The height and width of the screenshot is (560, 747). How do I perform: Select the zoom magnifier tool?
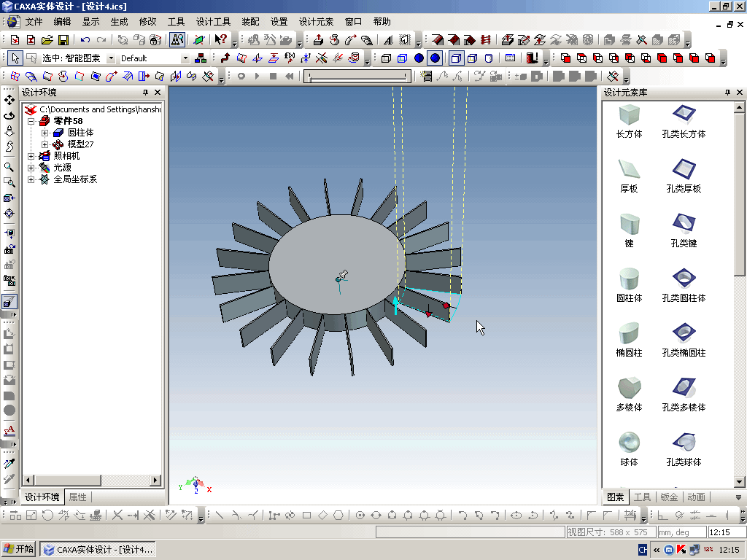tap(9, 167)
